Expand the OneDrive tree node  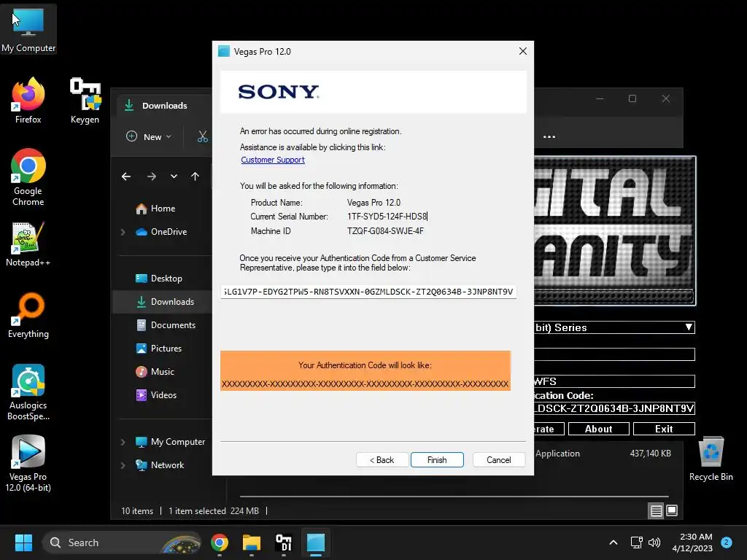pyautogui.click(x=123, y=232)
